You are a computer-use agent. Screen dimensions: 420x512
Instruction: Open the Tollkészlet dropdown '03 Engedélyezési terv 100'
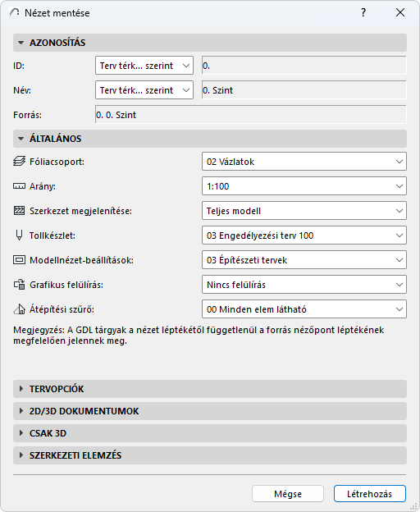coord(304,235)
